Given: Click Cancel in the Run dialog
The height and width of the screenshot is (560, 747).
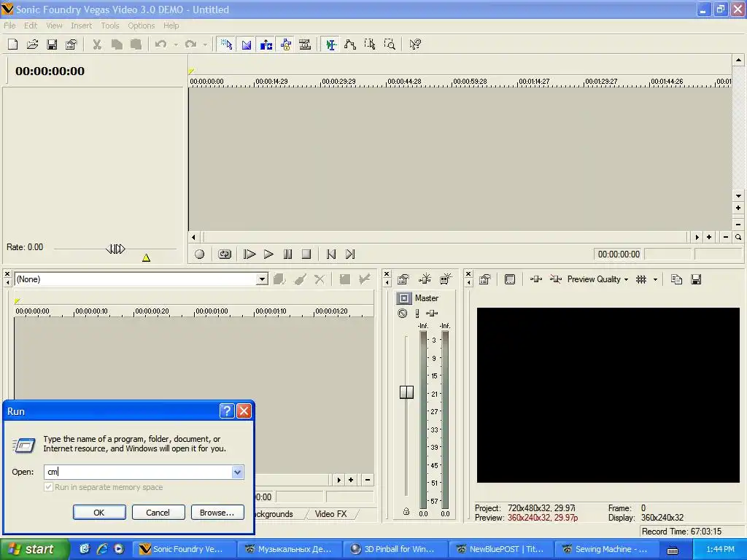Looking at the screenshot, I should coord(158,513).
